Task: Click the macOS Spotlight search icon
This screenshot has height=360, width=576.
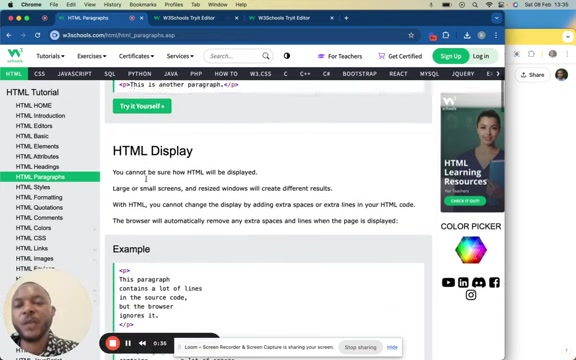Action: click(x=475, y=5)
